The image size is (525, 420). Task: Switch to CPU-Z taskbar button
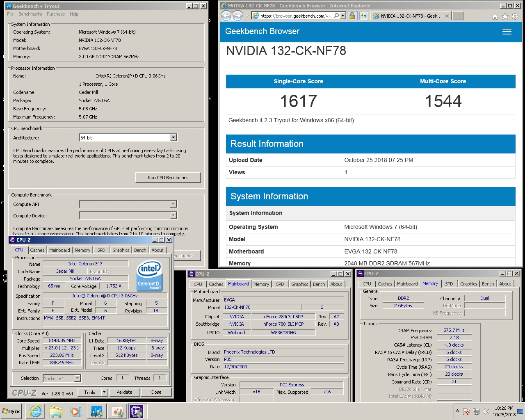[136, 411]
